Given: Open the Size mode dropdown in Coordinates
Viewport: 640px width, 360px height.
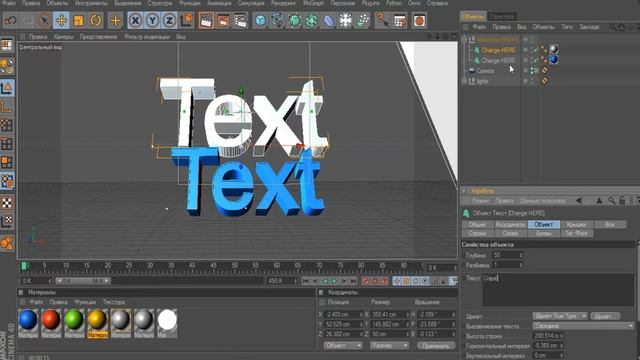Looking at the screenshot, I should [x=389, y=346].
